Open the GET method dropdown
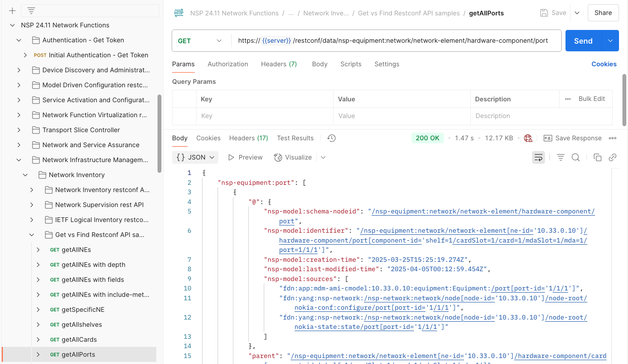Viewport: 628px width, 364px height. 200,41
